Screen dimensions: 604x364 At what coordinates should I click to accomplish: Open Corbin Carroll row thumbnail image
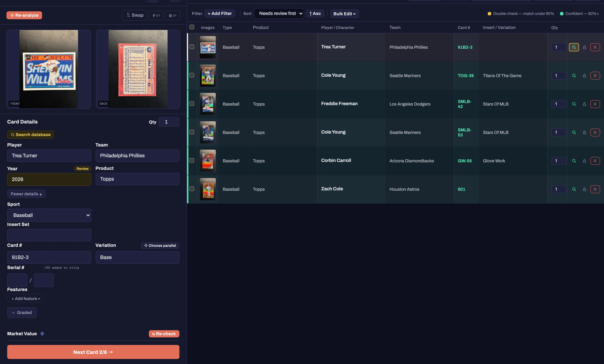point(208,161)
